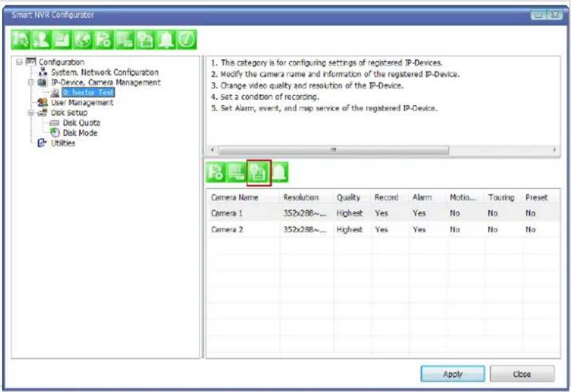This screenshot has height=392, width=571.
Task: Open Utilities in tree
Action: (63, 143)
